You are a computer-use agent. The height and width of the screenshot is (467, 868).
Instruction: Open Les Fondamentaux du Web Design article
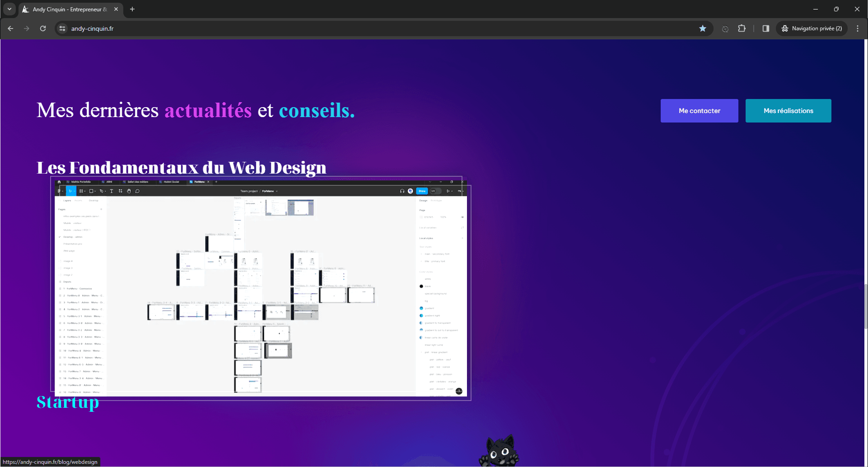pos(181,168)
